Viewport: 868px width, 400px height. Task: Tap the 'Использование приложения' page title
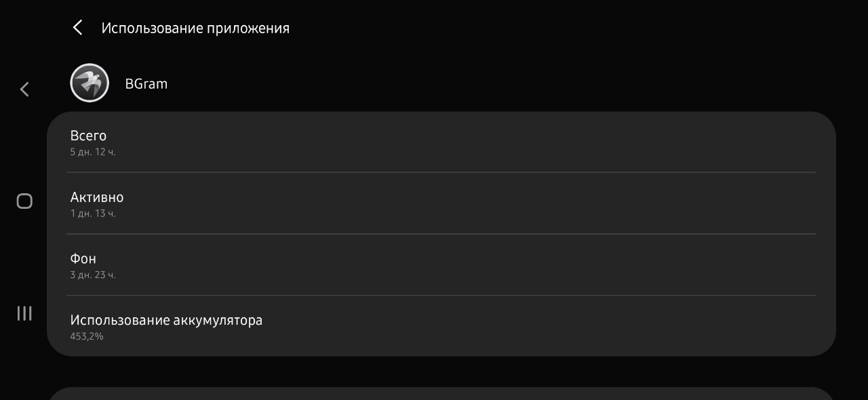click(x=195, y=28)
